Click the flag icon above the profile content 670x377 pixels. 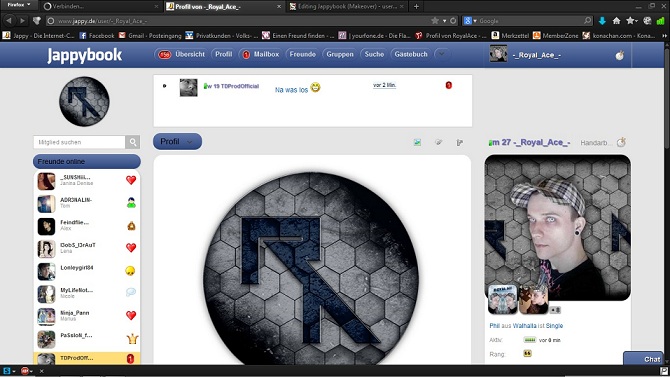pyautogui.click(x=459, y=142)
